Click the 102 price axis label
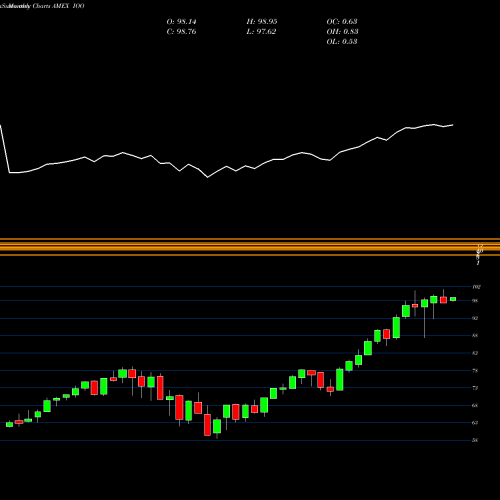This screenshot has height=500, width=500. [476, 287]
